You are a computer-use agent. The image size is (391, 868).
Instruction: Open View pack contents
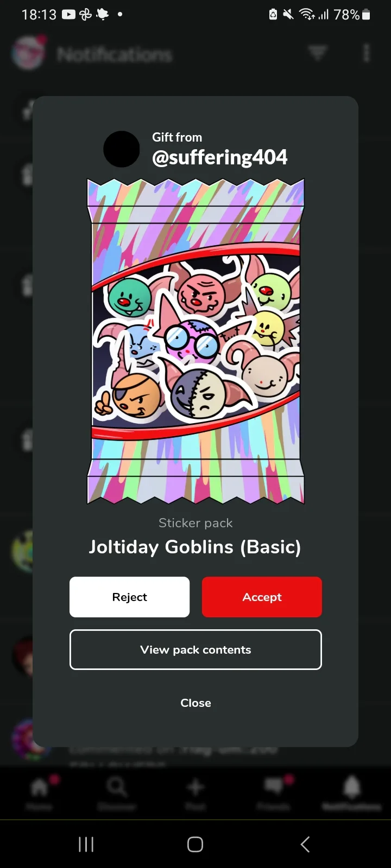pyautogui.click(x=195, y=649)
